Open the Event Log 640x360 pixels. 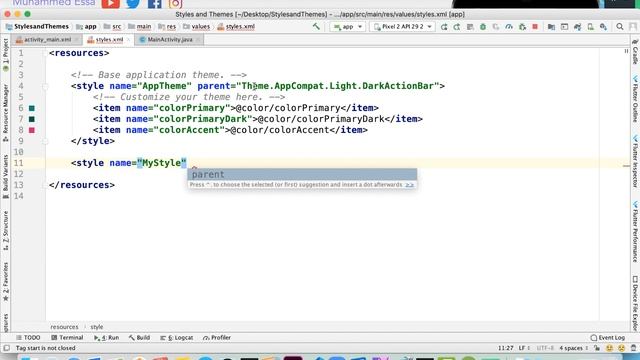point(608,338)
